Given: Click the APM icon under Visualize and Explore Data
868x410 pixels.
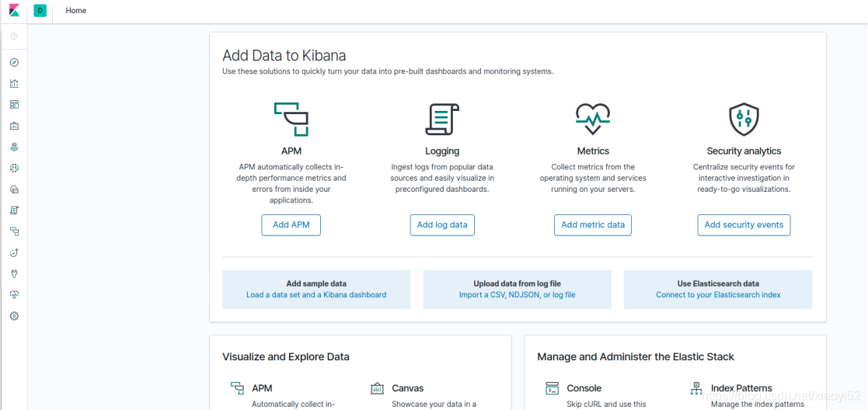Looking at the screenshot, I should (238, 388).
